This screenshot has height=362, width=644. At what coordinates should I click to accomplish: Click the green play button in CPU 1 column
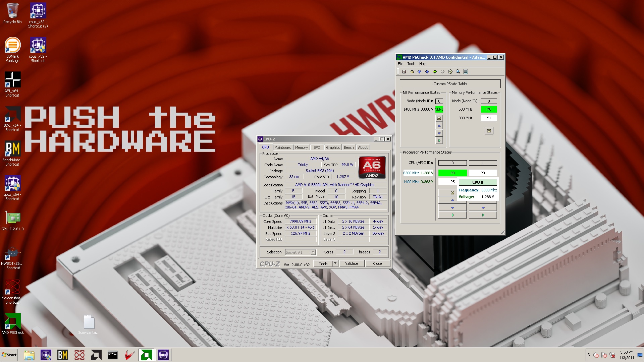click(483, 215)
